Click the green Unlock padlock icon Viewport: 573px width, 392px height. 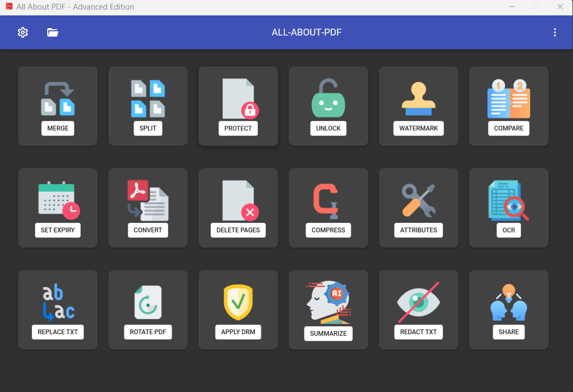[328, 98]
